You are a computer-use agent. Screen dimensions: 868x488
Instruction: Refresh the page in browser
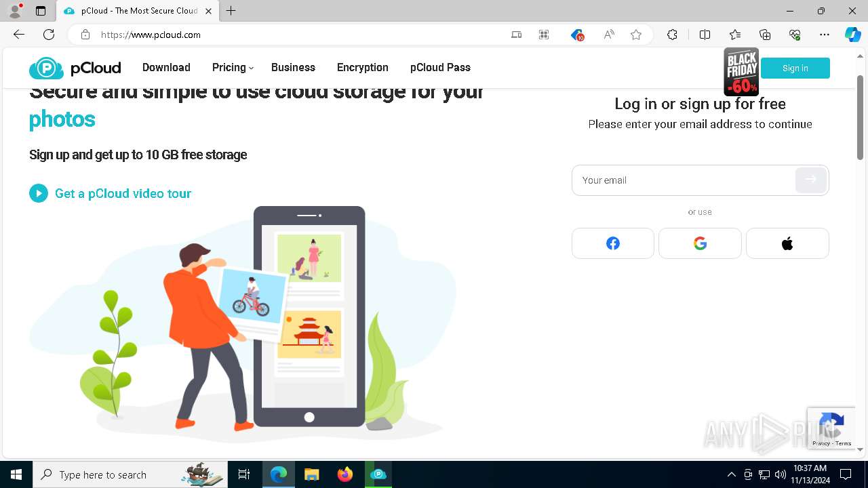tap(49, 35)
